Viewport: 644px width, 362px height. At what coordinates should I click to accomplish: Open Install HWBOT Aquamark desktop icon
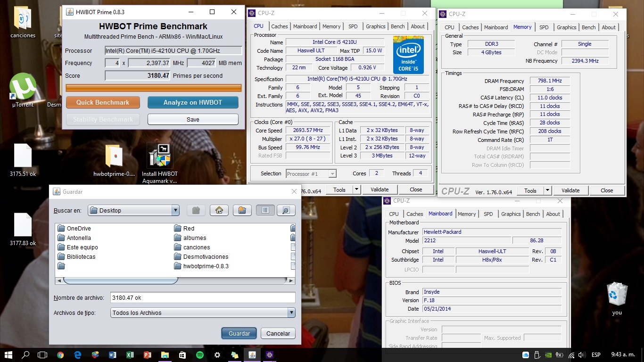159,163
